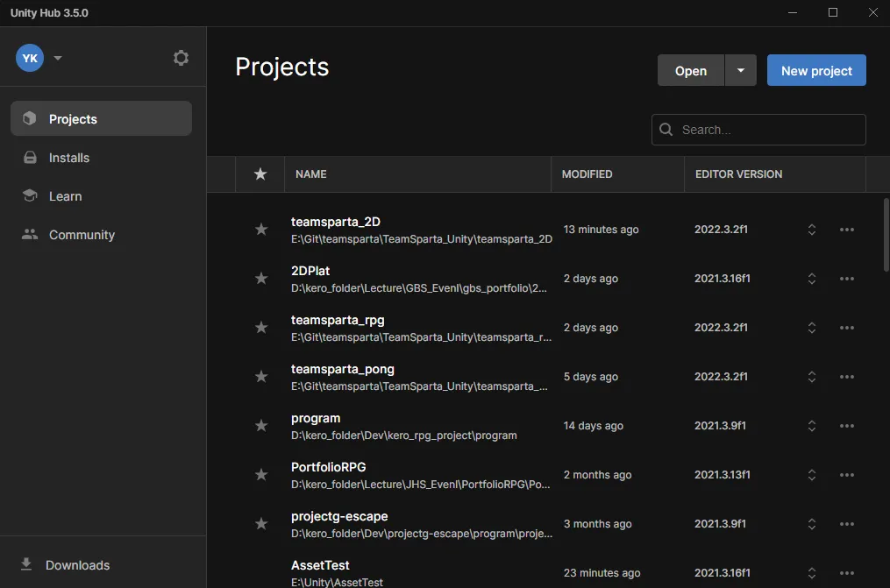Open the three-dot menu for PortfolioRPG
Image resolution: width=890 pixels, height=588 pixels.
847,475
